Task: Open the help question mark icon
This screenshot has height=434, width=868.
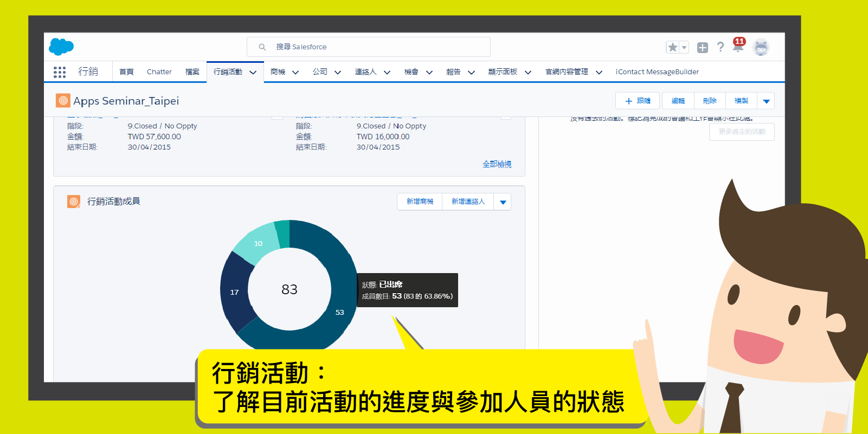Action: pyautogui.click(x=721, y=47)
